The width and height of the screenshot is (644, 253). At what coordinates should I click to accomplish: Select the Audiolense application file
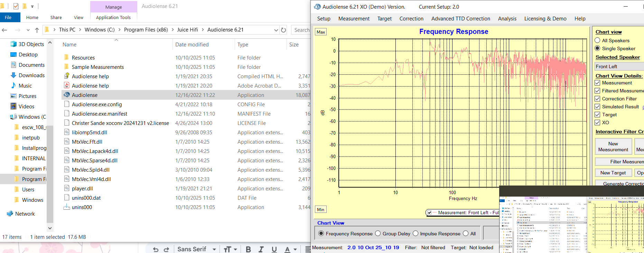[85, 95]
